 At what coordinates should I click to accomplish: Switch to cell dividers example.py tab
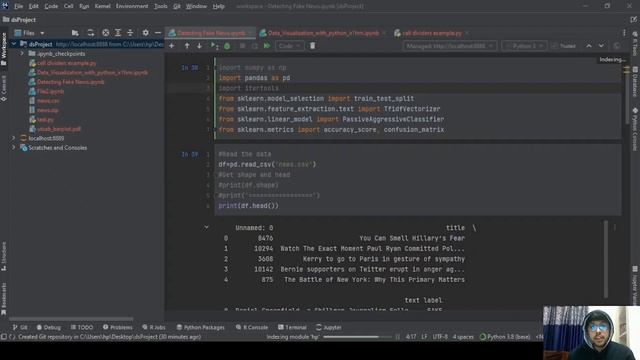pyautogui.click(x=432, y=33)
